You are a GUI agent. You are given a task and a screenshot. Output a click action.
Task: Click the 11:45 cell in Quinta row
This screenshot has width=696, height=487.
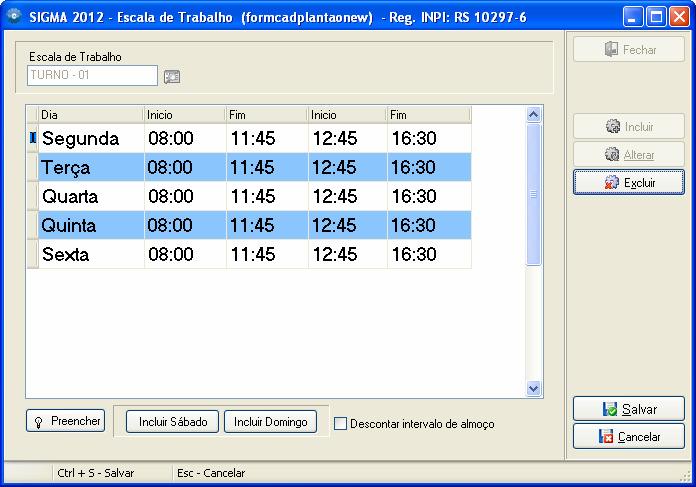267,225
